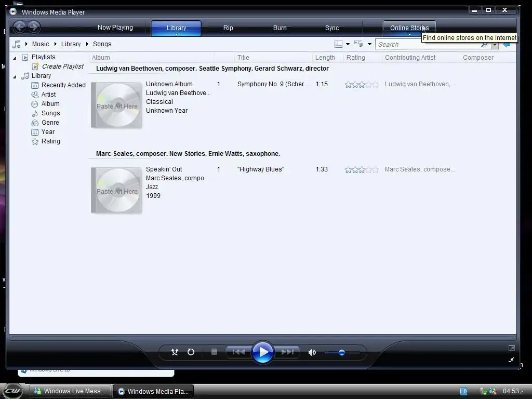Skip to the previous track
Viewport: 532px width, 399px height.
(x=238, y=352)
